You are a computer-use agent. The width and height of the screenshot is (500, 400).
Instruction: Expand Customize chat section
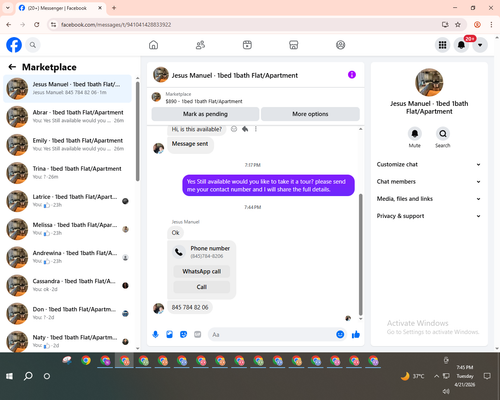pyautogui.click(x=429, y=164)
